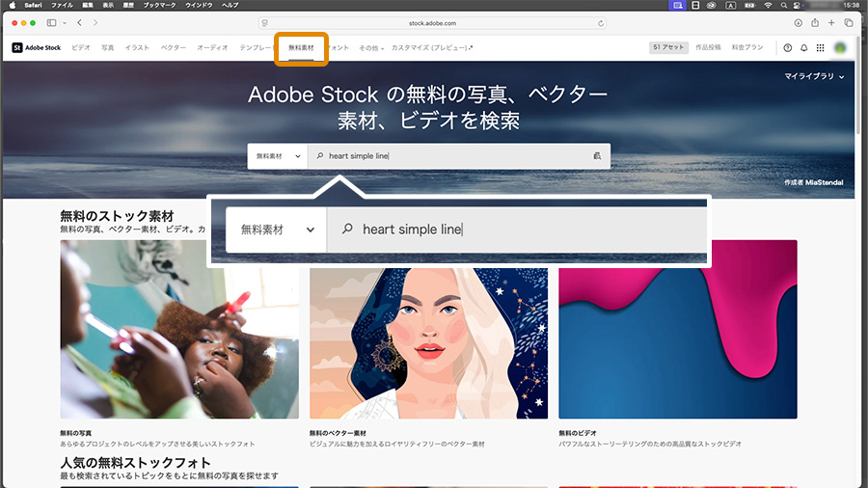
Task: Open the ベクター tab
Action: pyautogui.click(x=174, y=47)
